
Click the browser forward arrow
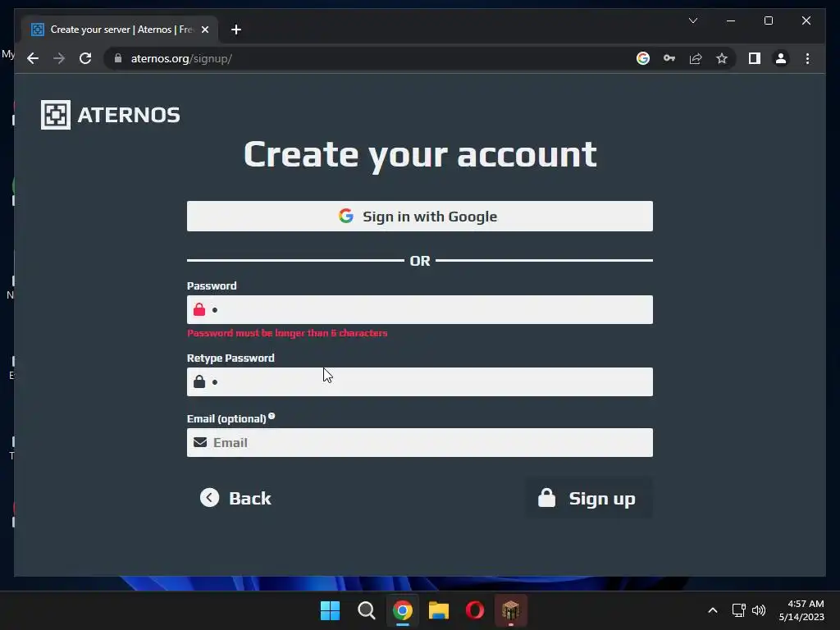click(x=59, y=58)
